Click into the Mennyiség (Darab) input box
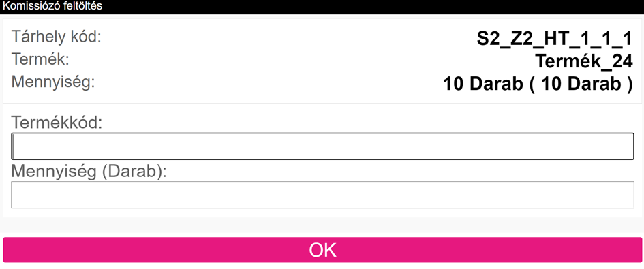The width and height of the screenshot is (644, 269). pyautogui.click(x=322, y=195)
